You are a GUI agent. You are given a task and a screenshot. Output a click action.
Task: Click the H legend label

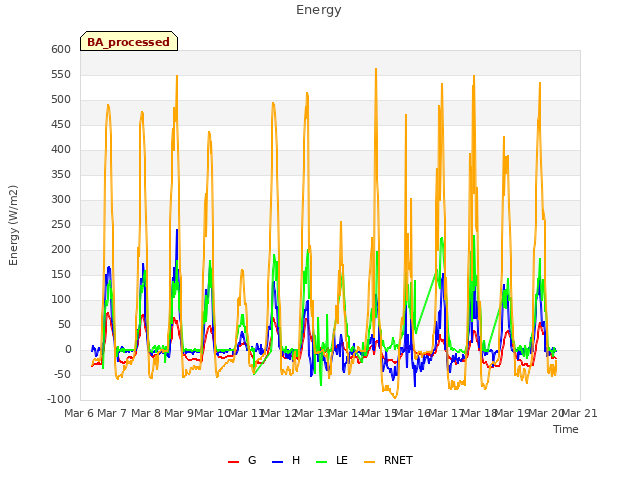point(296,460)
